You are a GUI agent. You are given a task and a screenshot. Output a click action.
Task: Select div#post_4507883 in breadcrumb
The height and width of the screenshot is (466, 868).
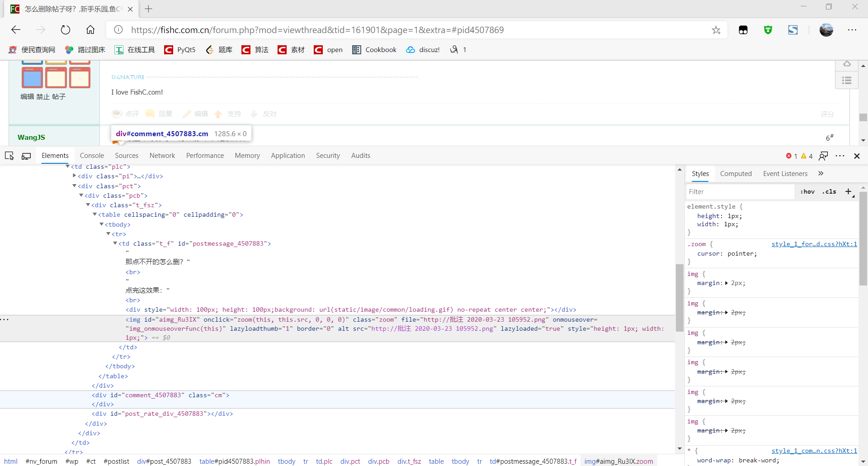click(x=164, y=461)
